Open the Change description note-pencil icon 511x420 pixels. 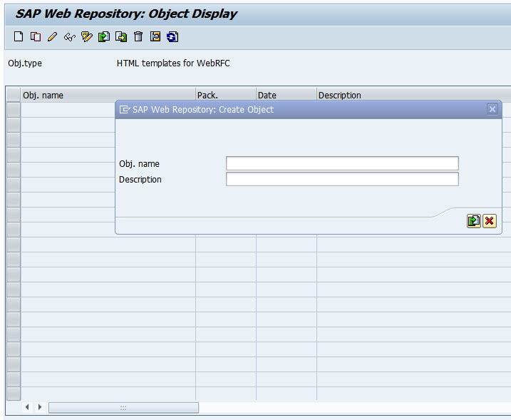(87, 36)
